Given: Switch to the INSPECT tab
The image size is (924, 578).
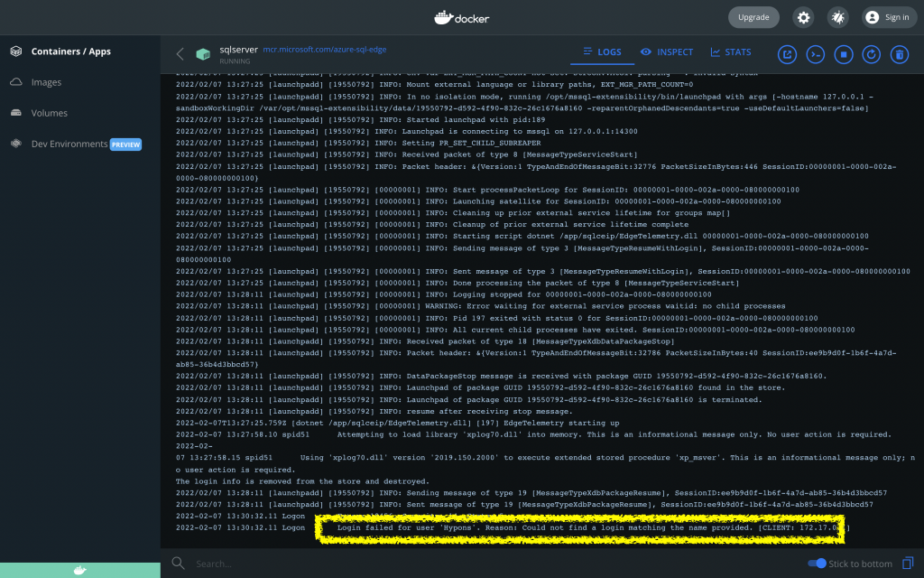Looking at the screenshot, I should click(x=667, y=51).
